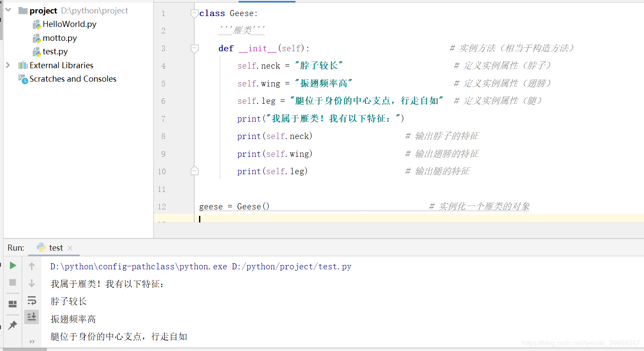Open HelloWorld.py in project tree

point(70,24)
